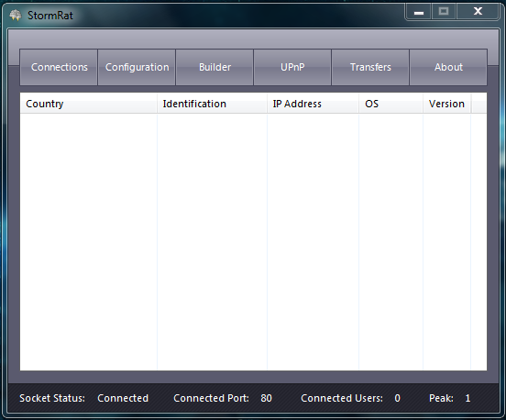The image size is (506, 420).
Task: Open the About tab
Action: click(448, 67)
